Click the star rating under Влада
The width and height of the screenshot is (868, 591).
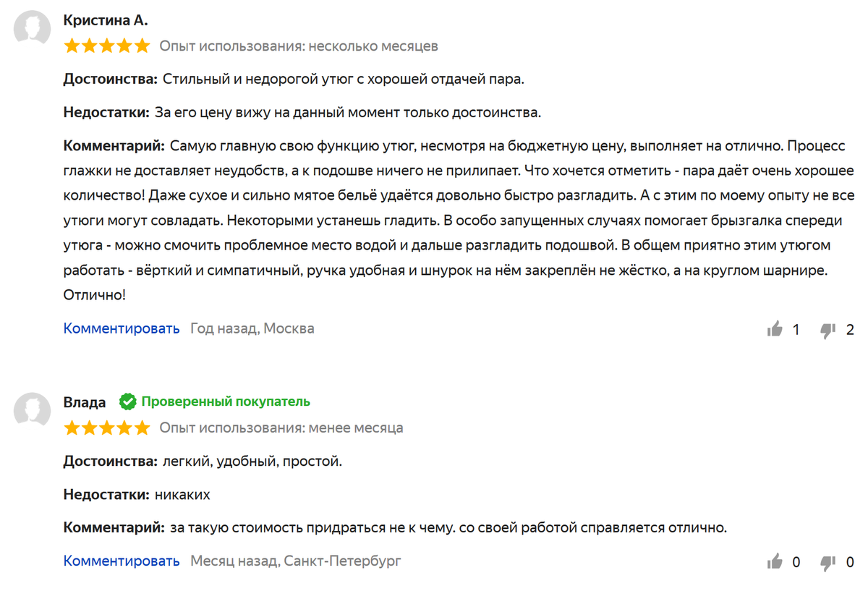coord(106,428)
